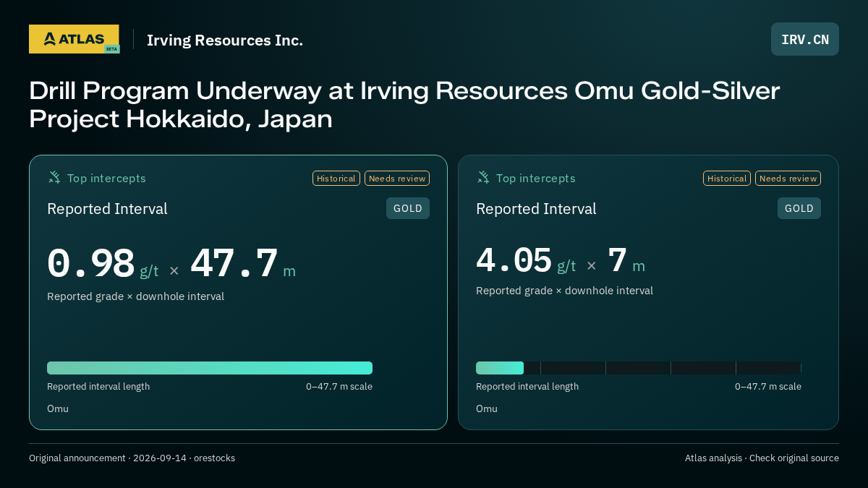Click the Top intercepts label in the 0.98 g/t card

click(106, 179)
